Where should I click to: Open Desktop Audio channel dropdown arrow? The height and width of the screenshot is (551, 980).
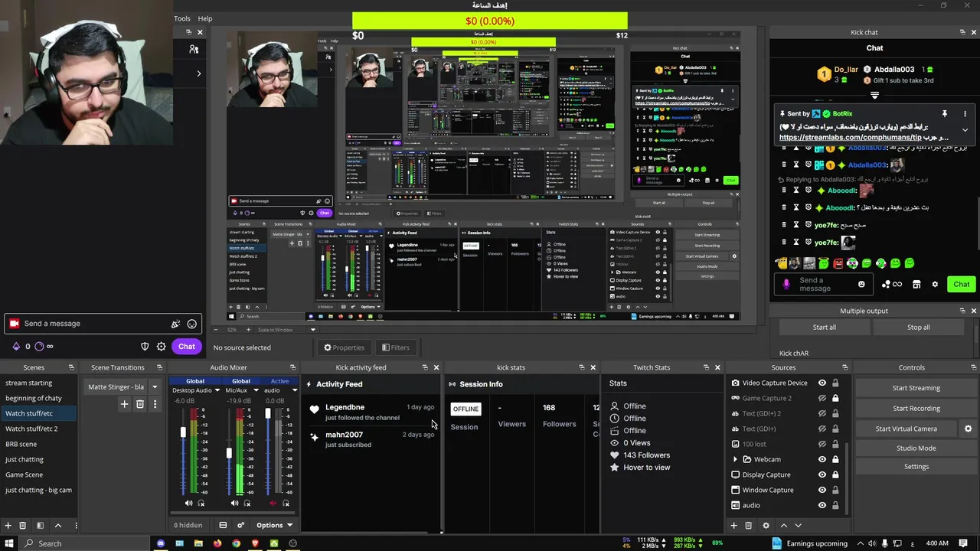pos(217,390)
